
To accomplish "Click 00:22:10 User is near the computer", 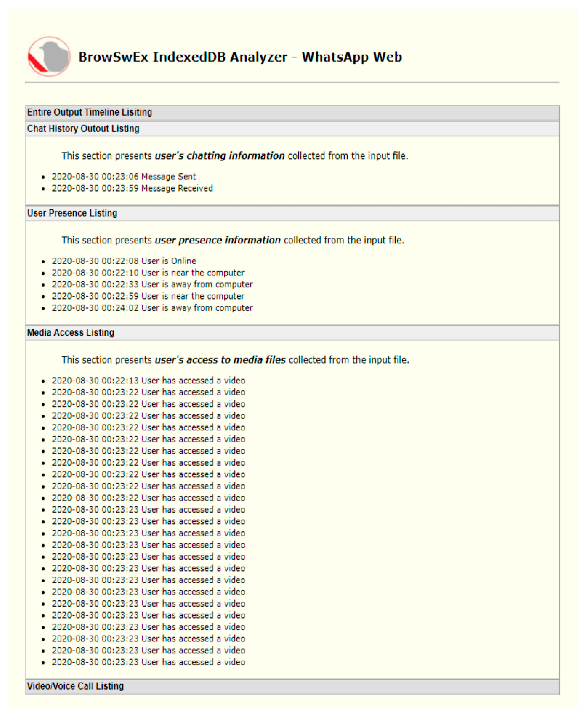I will 148,273.
